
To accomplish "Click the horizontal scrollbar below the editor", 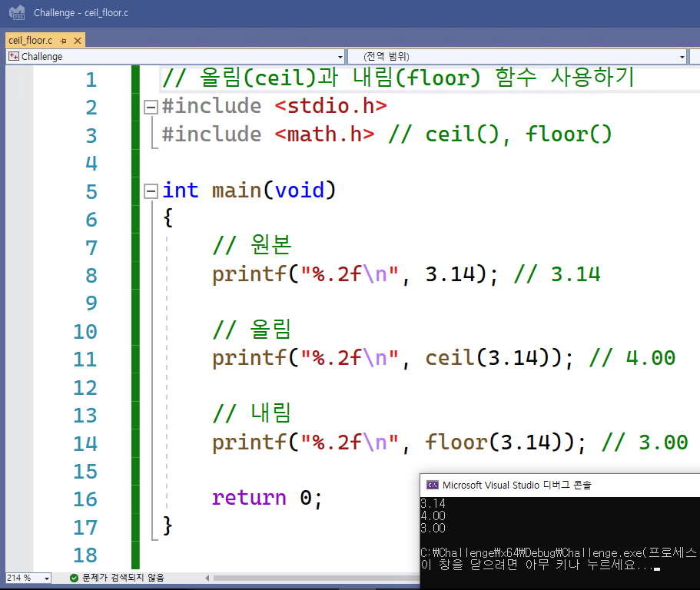I will pyautogui.click(x=307, y=578).
